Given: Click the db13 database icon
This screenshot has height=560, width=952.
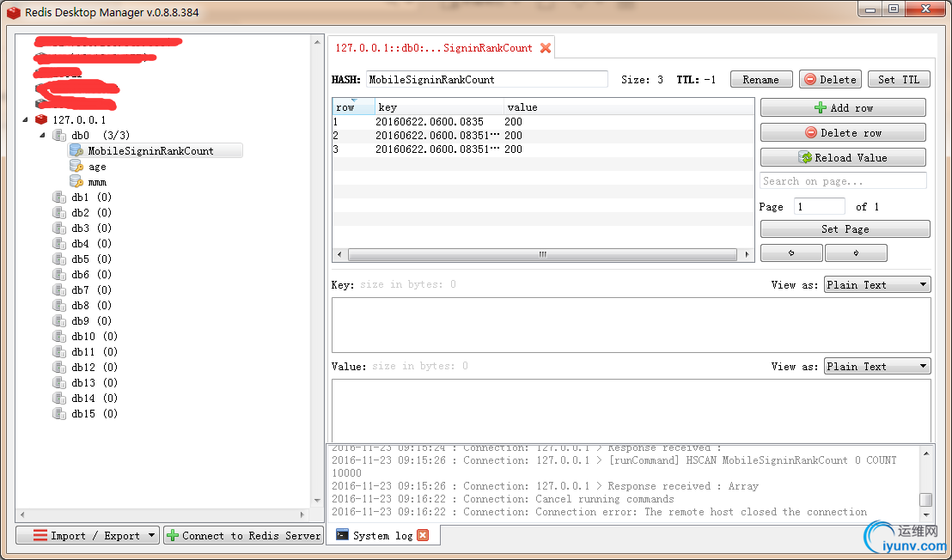Looking at the screenshot, I should 59,383.
